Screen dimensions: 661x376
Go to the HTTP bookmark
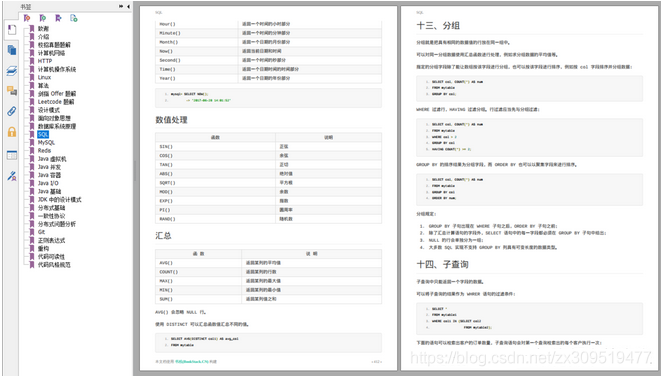point(45,61)
